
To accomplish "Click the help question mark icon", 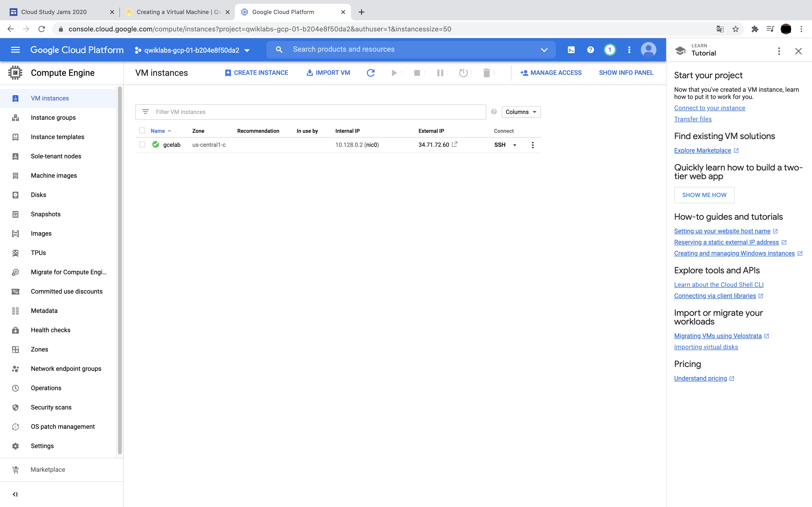I will 590,50.
